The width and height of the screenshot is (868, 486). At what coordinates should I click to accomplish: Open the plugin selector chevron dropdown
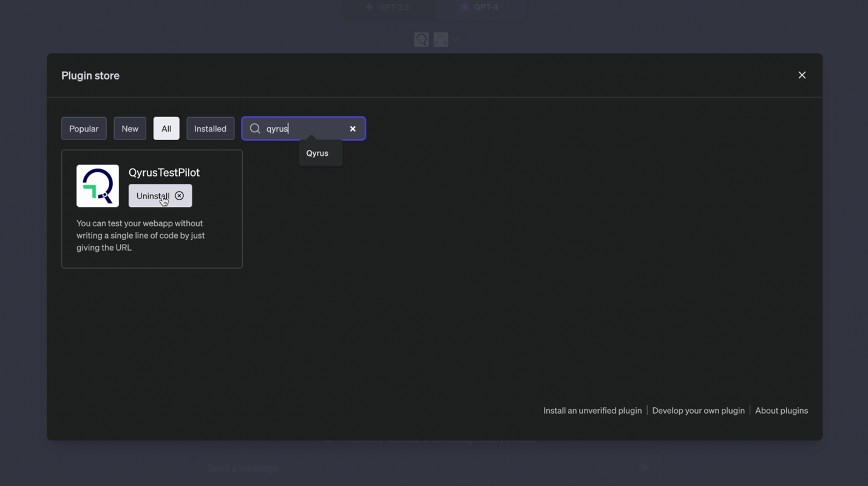tap(455, 39)
